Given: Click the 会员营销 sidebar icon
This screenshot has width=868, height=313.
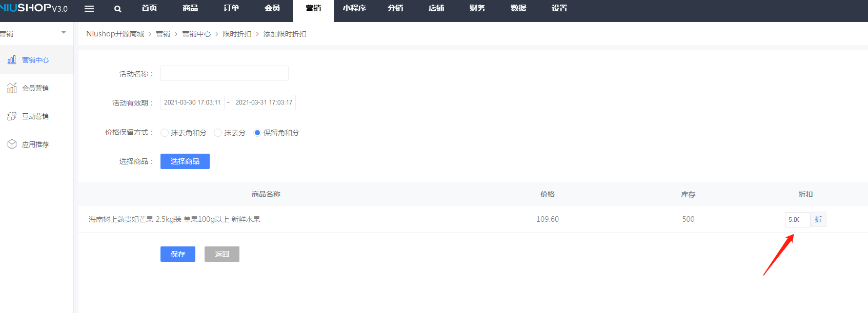Looking at the screenshot, I should point(12,88).
